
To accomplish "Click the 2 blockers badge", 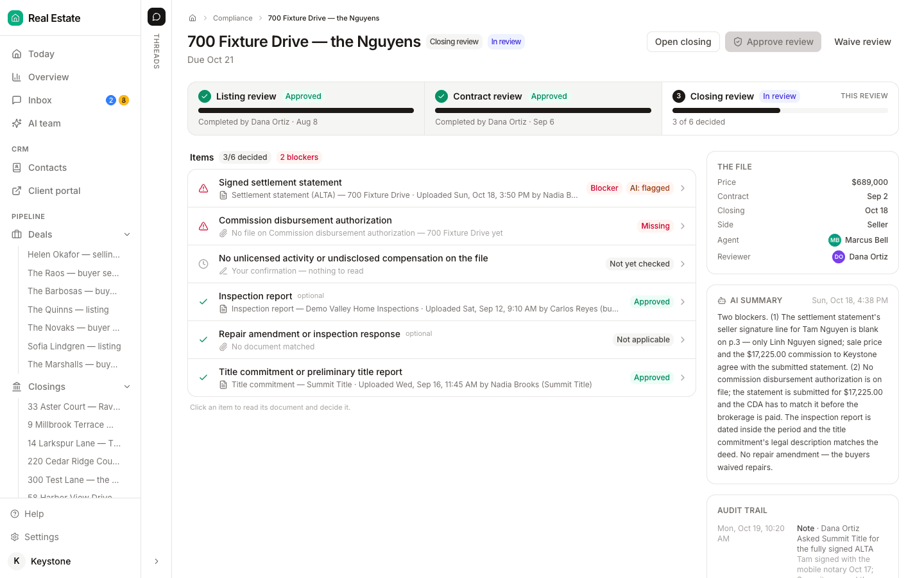I will pos(299,157).
